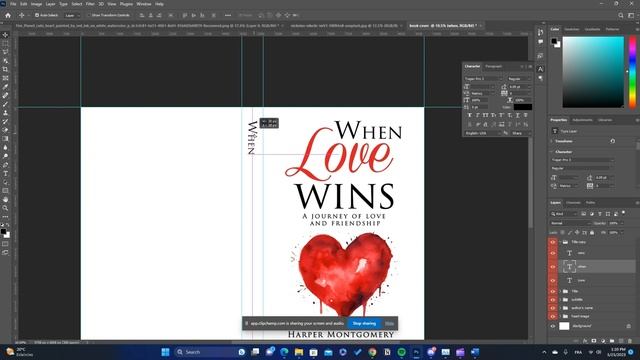Image resolution: width=640 pixels, height=360 pixels.
Task: Click the Underline button in Character panel
Action: [518, 116]
